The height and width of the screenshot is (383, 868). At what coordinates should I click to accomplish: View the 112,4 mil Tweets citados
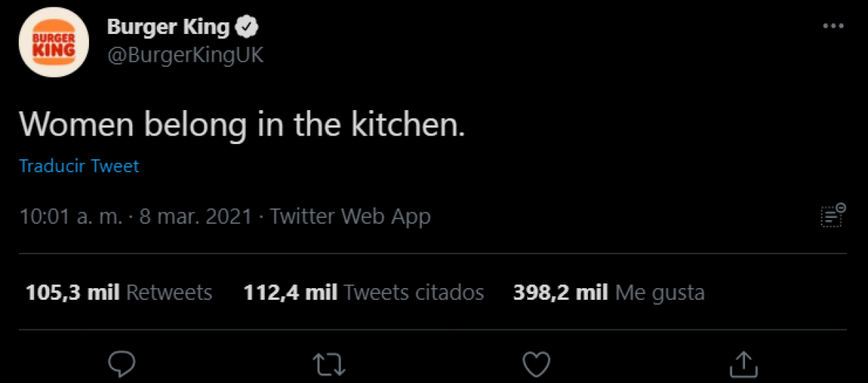point(364,292)
